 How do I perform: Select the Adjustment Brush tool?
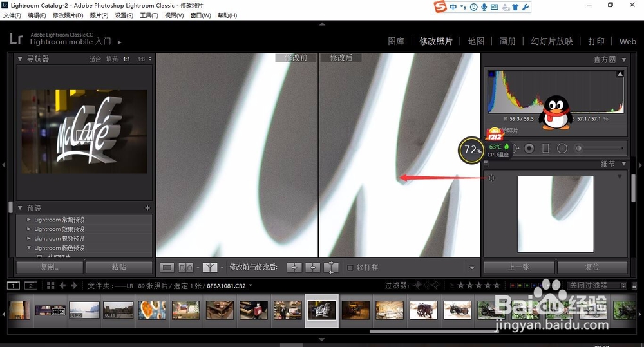point(579,148)
